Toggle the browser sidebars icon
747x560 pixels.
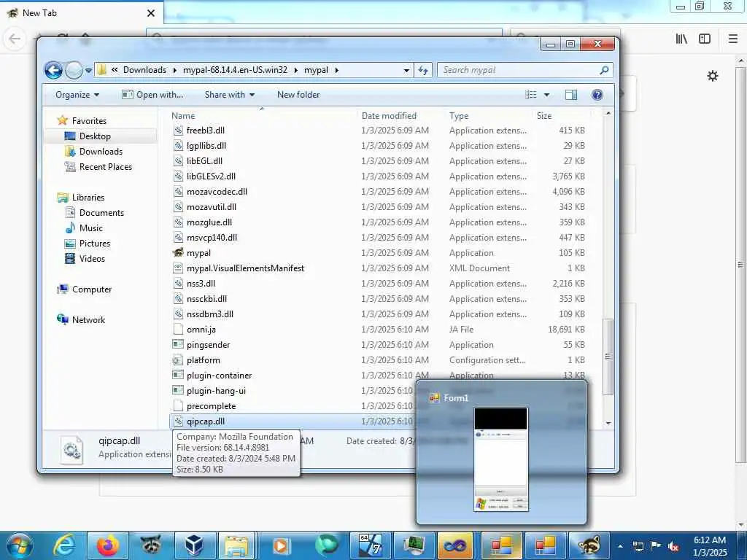click(x=705, y=39)
